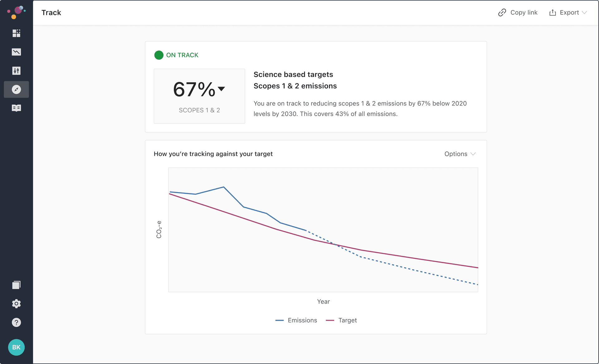Open the dashboard grid icon in sidebar
Viewport: 599px width, 364px height.
pyautogui.click(x=16, y=33)
